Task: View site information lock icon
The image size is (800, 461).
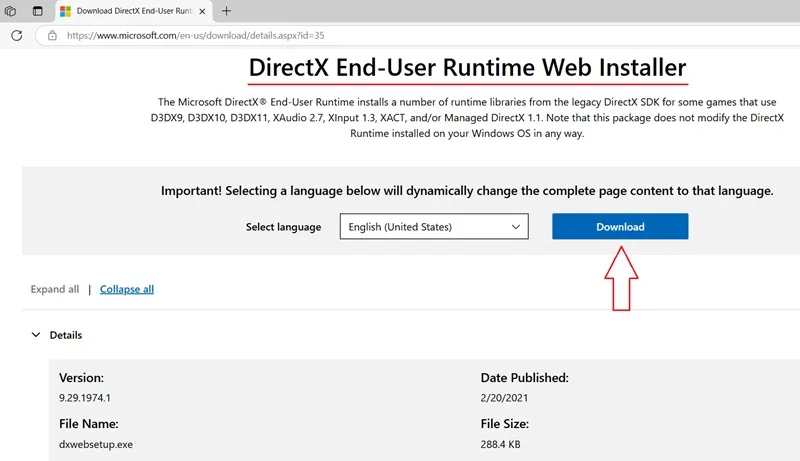Action: (52, 35)
